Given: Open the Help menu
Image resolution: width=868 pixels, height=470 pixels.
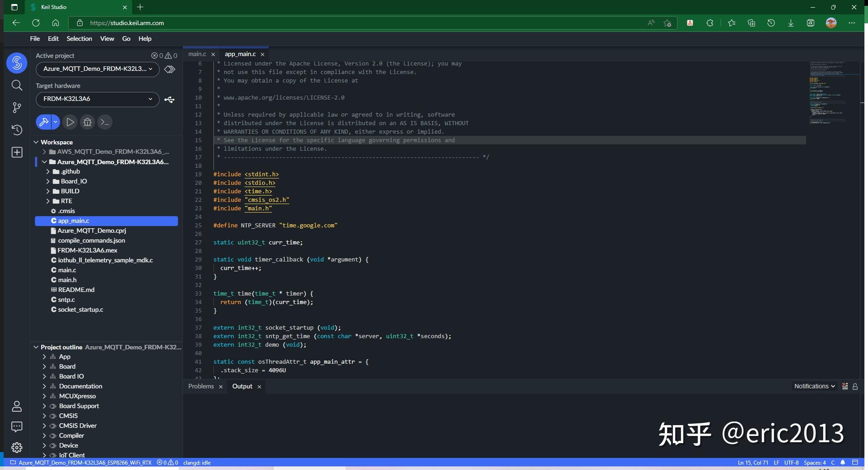Looking at the screenshot, I should pos(145,39).
